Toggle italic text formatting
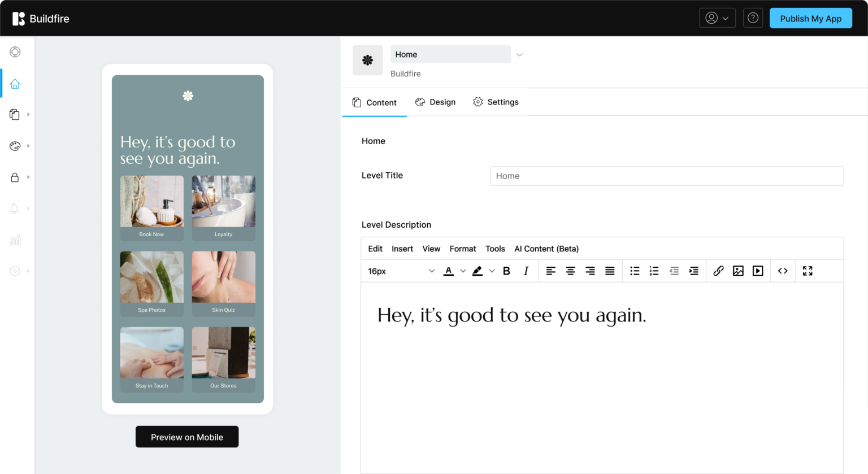Viewport: 868px width, 474px height. click(526, 271)
